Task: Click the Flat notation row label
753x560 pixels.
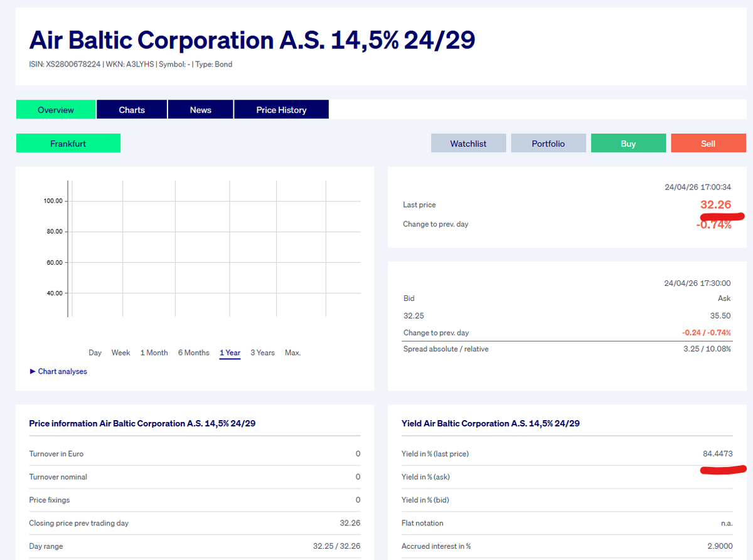Action: point(422,523)
